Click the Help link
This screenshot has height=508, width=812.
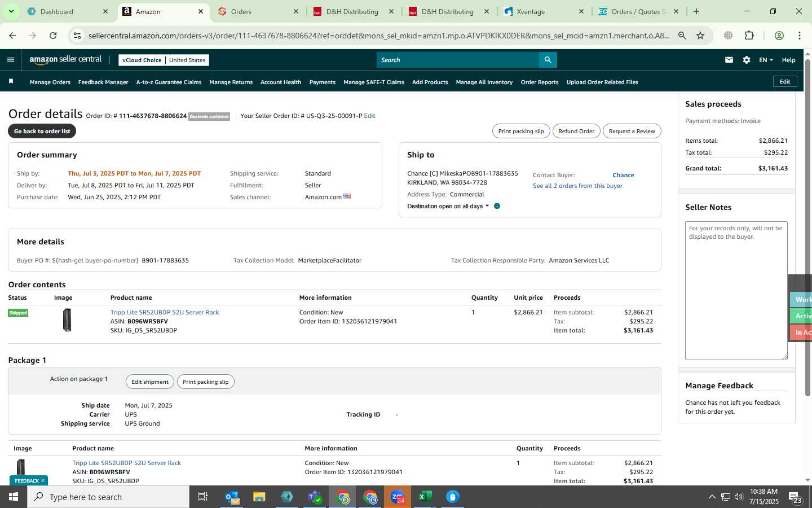788,60
